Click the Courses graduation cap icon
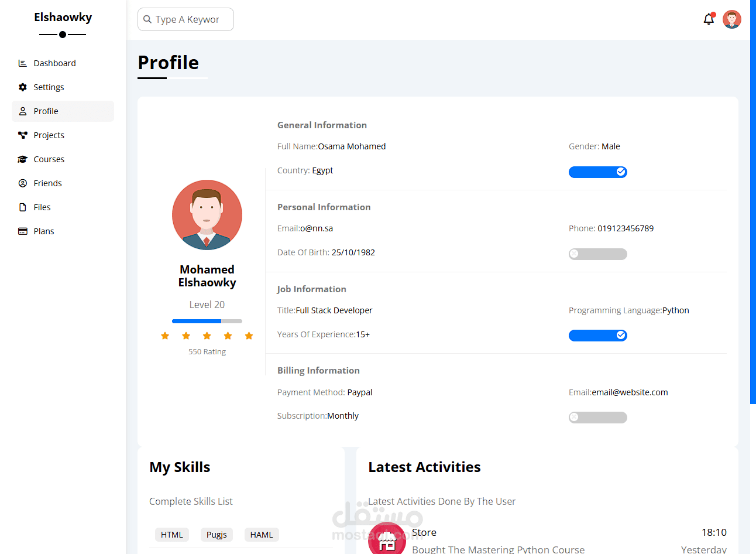This screenshot has width=756, height=554. 23,159
